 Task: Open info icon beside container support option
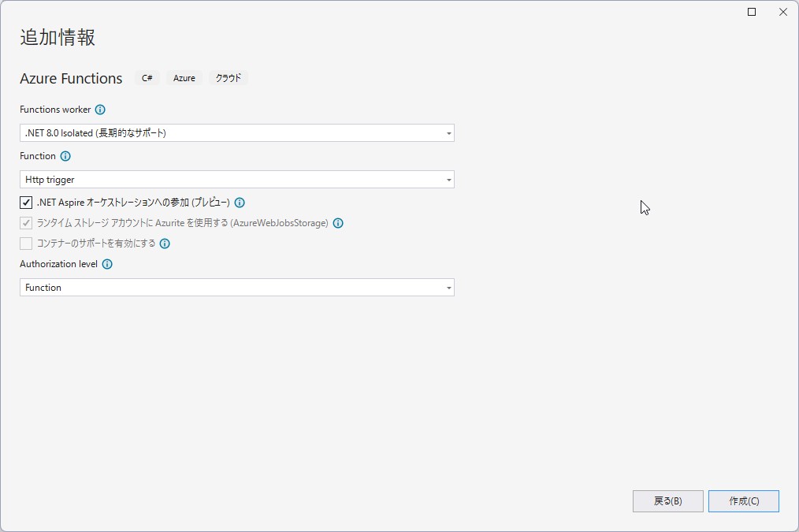[x=165, y=244]
